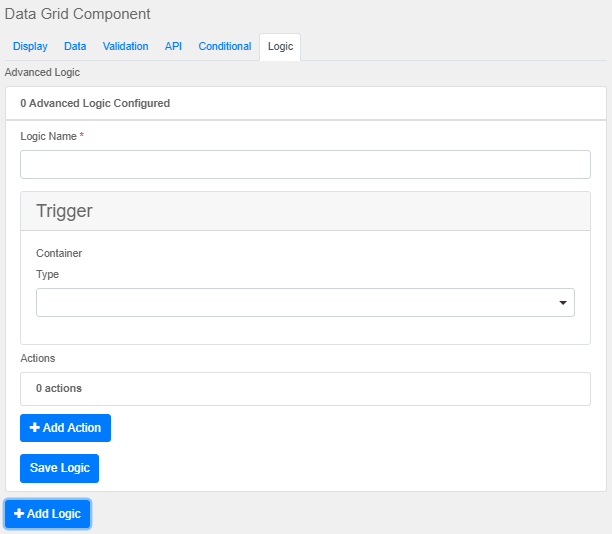Click the "Container" label text
This screenshot has width=612, height=534.
point(59,253)
